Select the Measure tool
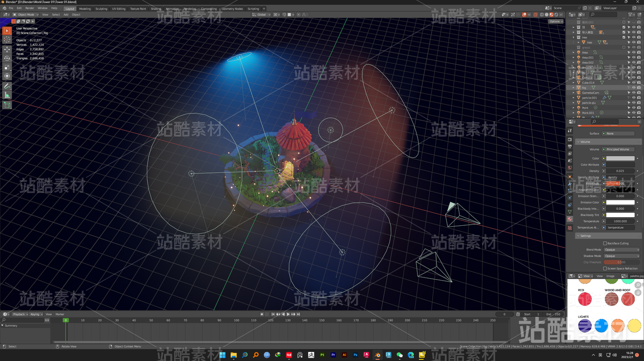This screenshot has width=644, height=361. click(7, 95)
